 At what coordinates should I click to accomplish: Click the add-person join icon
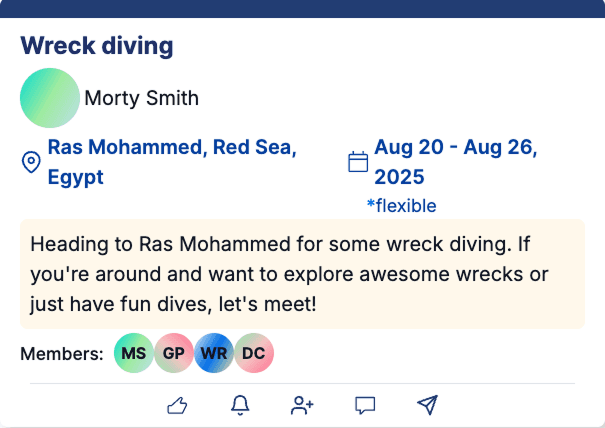pos(302,405)
